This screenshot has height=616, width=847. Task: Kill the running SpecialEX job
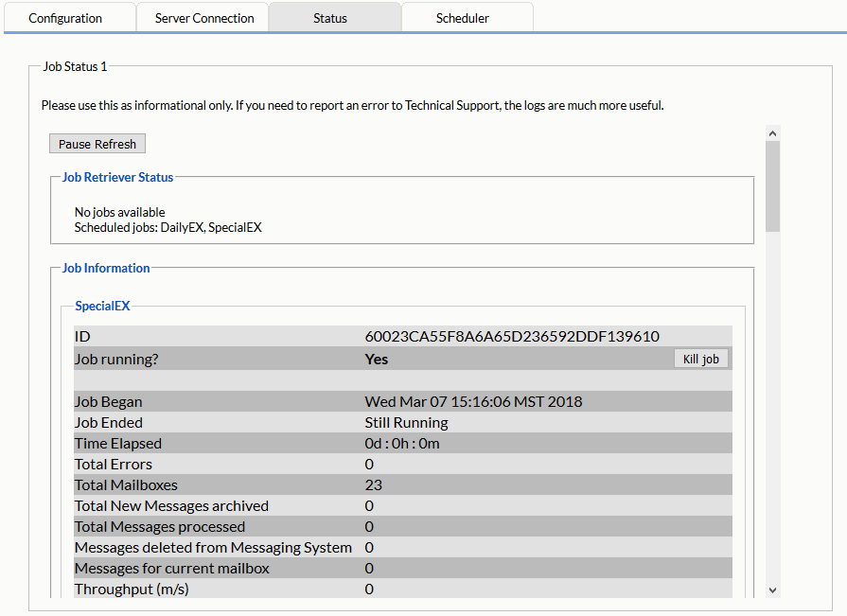pyautogui.click(x=701, y=360)
